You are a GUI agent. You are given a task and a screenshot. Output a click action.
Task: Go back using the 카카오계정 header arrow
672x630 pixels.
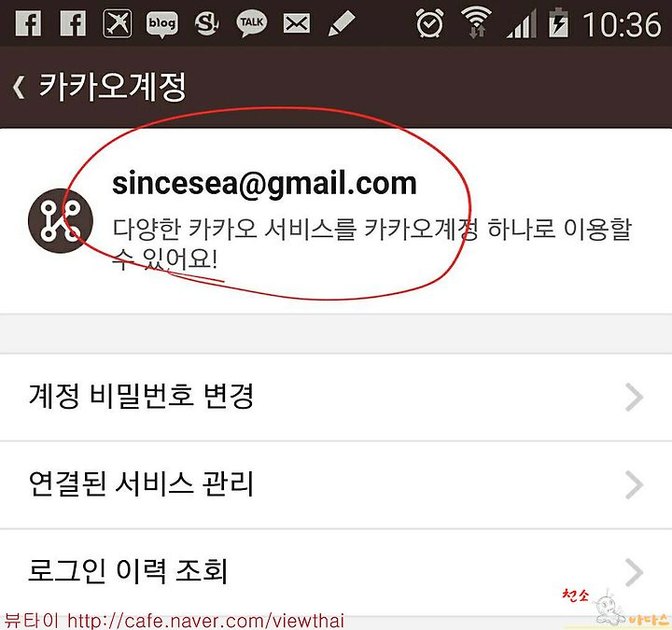[x=19, y=87]
